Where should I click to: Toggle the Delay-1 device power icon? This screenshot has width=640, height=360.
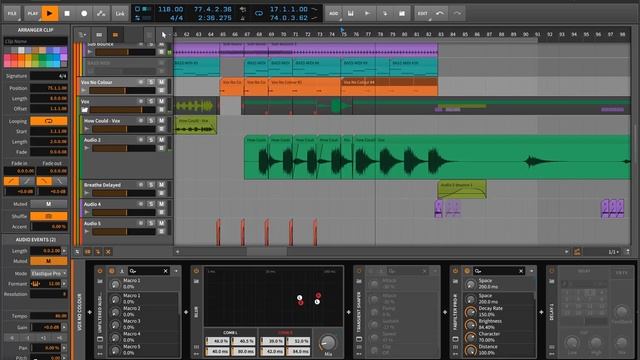552,271
